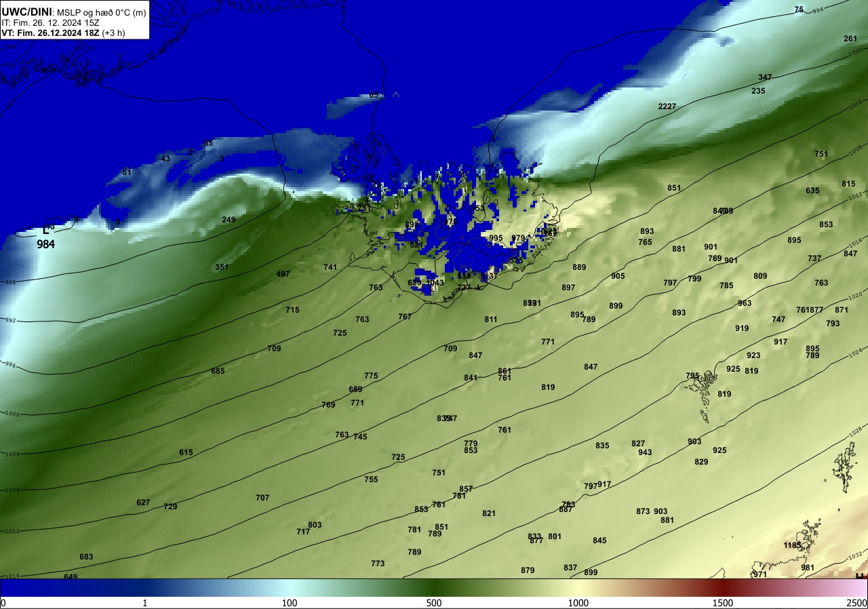Image resolution: width=868 pixels, height=609 pixels.
Task: Click the 1032 isobar label
Action: (856, 556)
